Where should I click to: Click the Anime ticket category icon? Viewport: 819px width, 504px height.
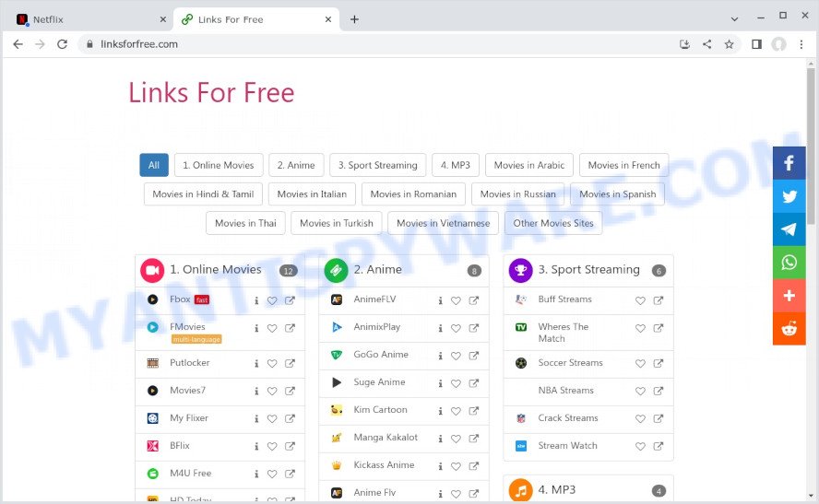pyautogui.click(x=336, y=270)
